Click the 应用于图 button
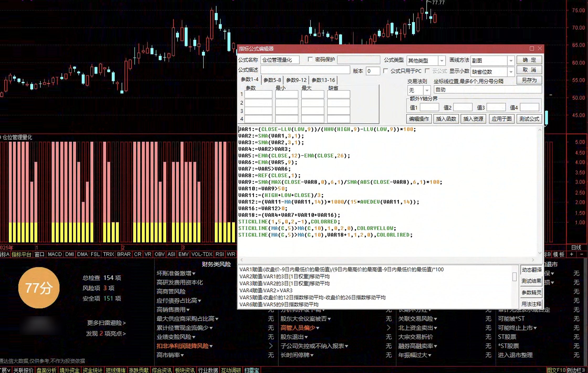This screenshot has height=373, width=588. coord(502,119)
